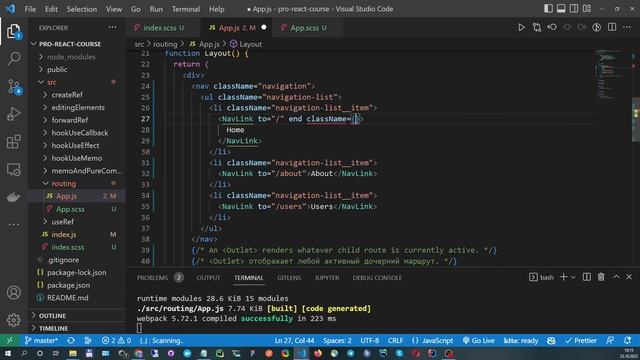Toggle the bottom panel layout
Screen dimensions: 640x360
[x=561, y=9]
